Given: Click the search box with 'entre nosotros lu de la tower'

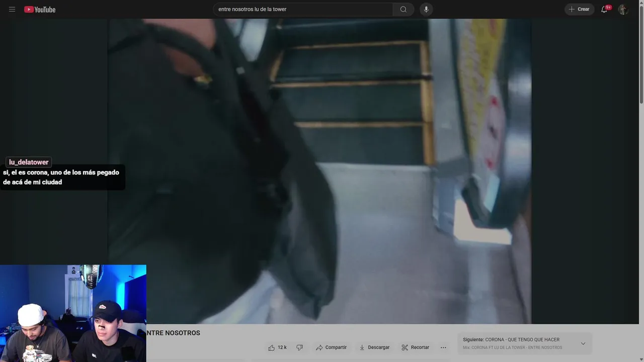Looking at the screenshot, I should (303, 9).
